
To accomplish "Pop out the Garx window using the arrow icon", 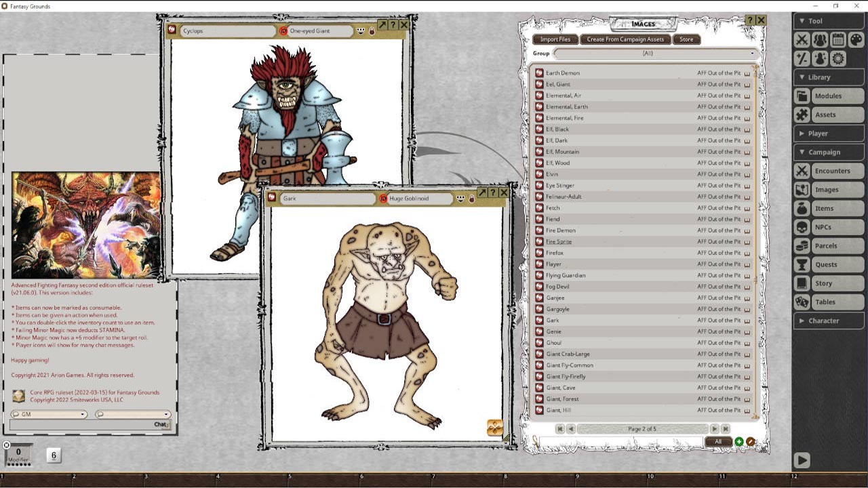I will (481, 192).
